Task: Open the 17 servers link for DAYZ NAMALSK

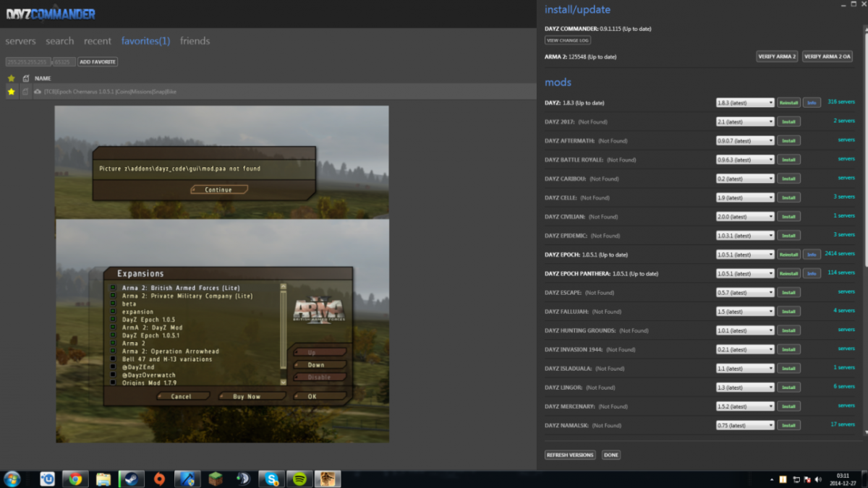Action: (x=843, y=424)
